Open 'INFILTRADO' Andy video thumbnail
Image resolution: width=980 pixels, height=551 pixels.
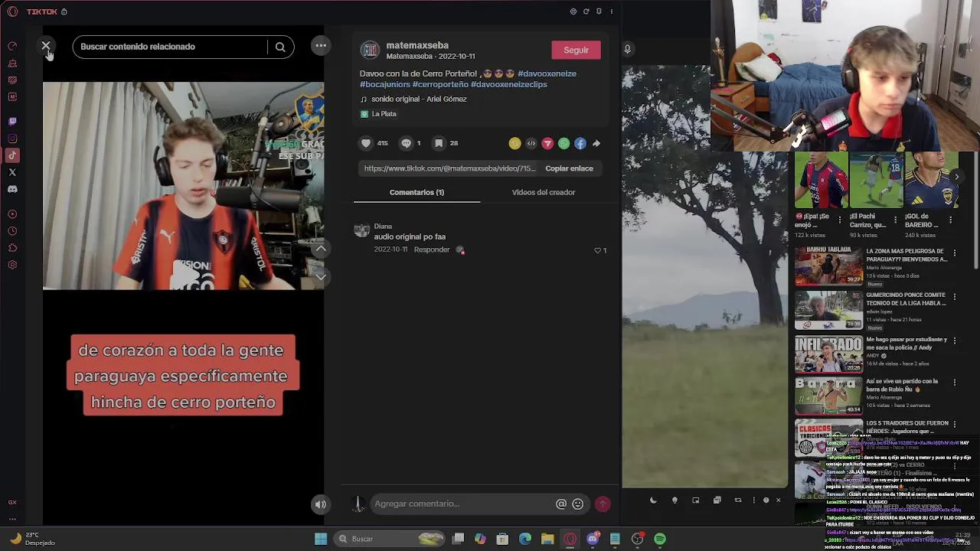(x=828, y=354)
